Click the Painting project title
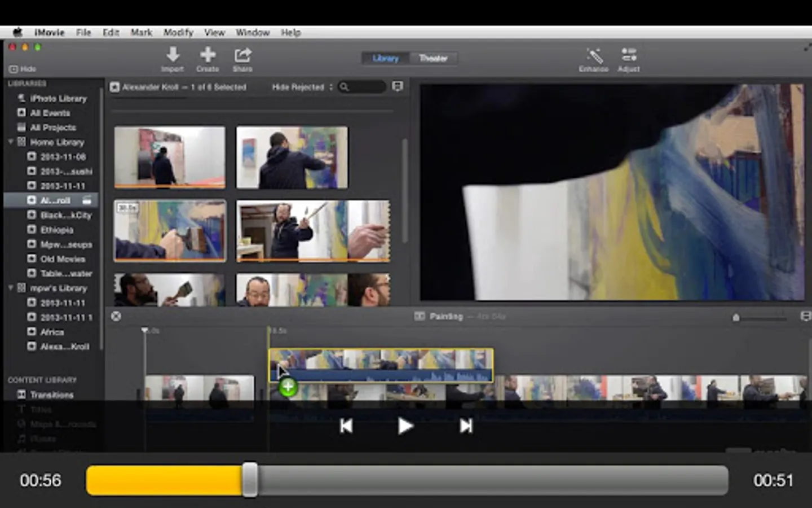This screenshot has width=812, height=508. 446,316
